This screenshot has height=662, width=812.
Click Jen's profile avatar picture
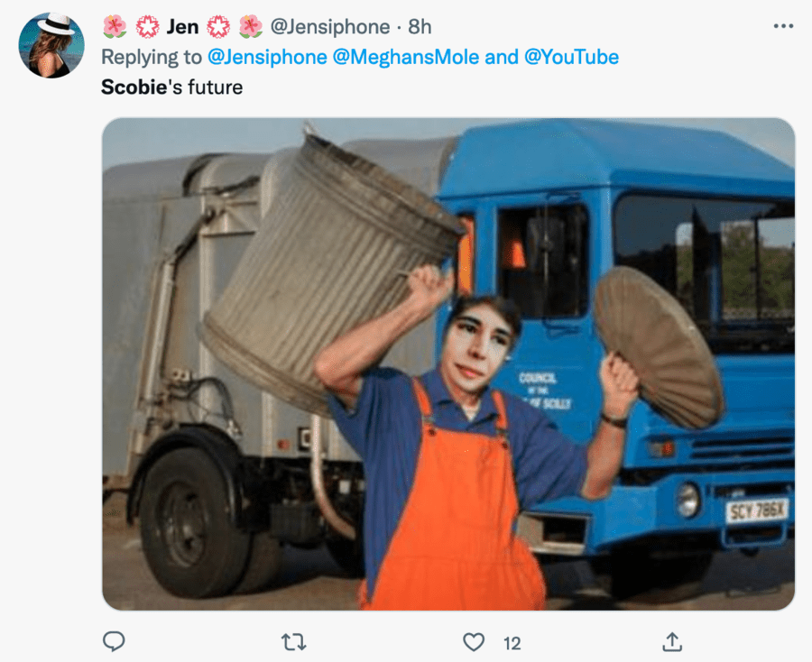[x=51, y=45]
